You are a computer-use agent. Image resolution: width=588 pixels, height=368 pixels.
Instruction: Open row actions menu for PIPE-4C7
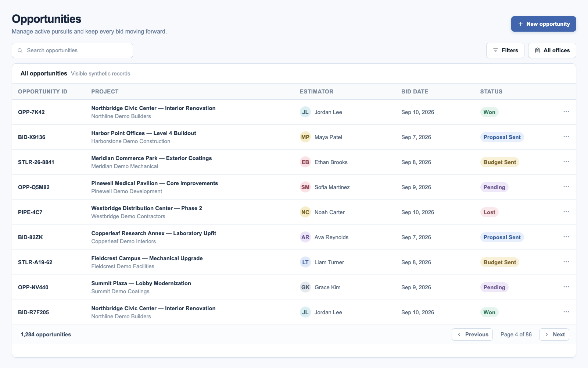(x=566, y=212)
